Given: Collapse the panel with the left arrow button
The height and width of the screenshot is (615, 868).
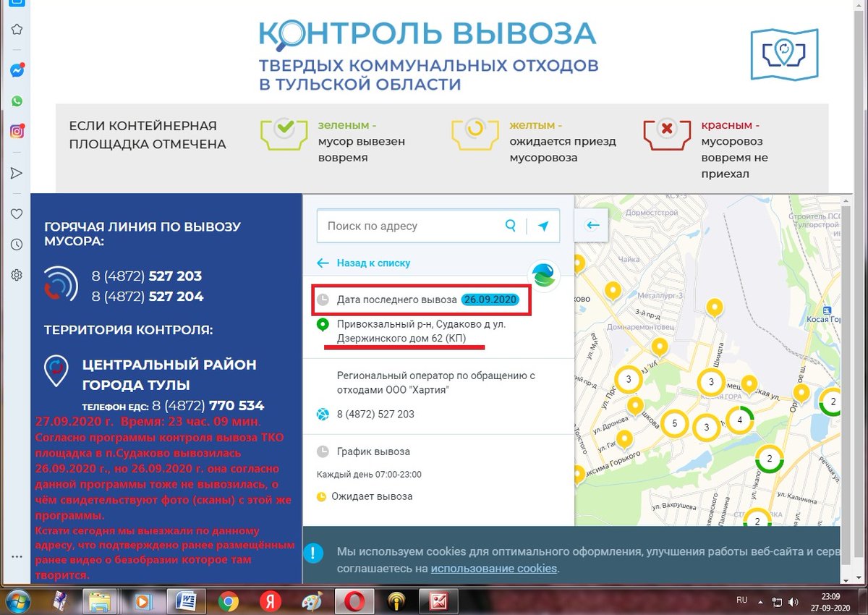Looking at the screenshot, I should tap(592, 225).
